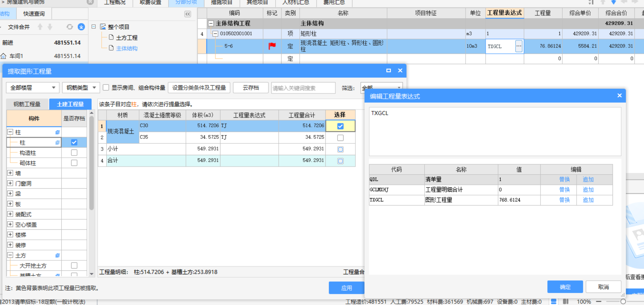Check the selection box on the C35 row
Screen dimensions: 644x305
tap(340, 138)
